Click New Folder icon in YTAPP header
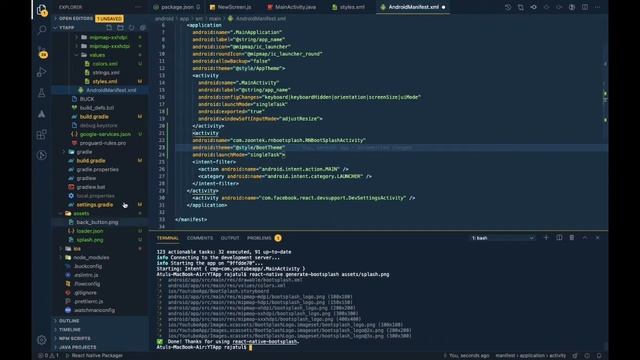Screen dimensions: 640x360 point(120,28)
